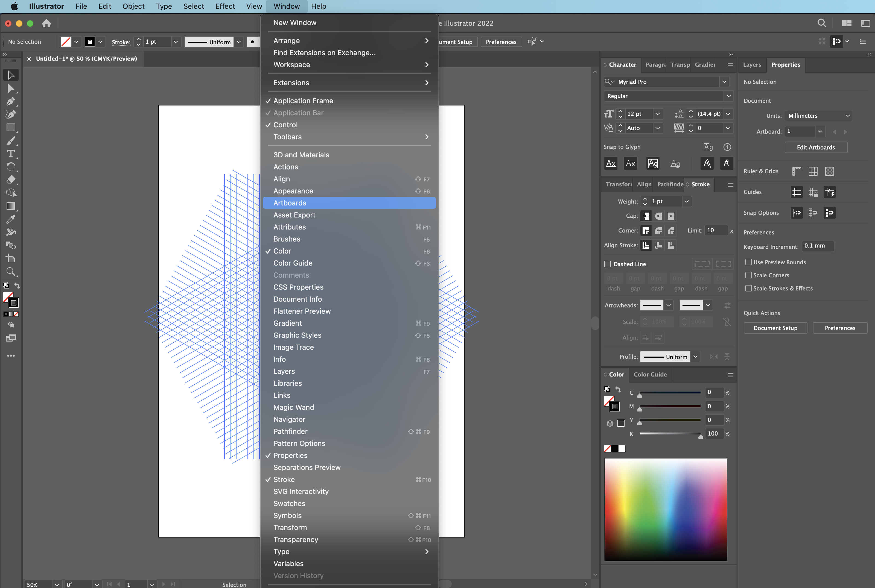The width and height of the screenshot is (875, 588).
Task: Switch to the Layers tab
Action: click(x=752, y=64)
